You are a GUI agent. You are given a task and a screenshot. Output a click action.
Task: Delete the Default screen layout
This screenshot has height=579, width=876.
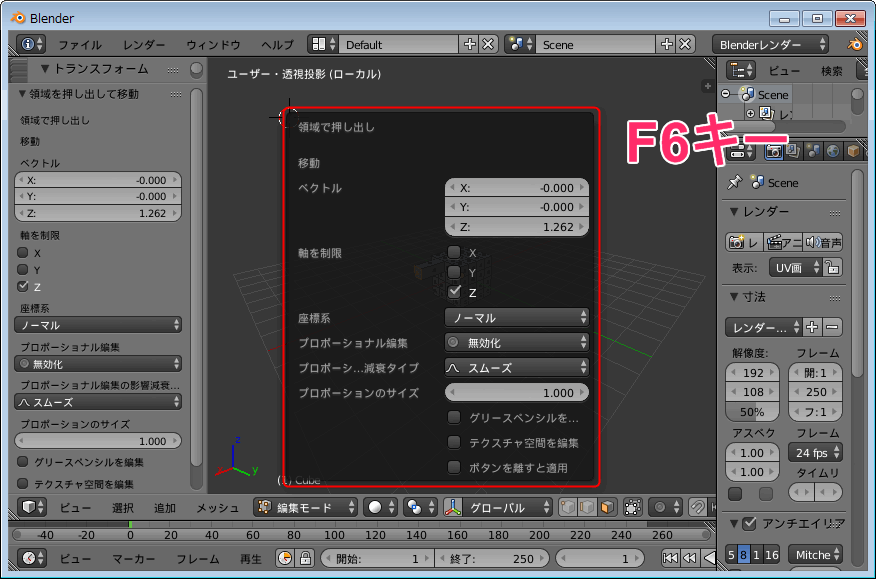(488, 44)
